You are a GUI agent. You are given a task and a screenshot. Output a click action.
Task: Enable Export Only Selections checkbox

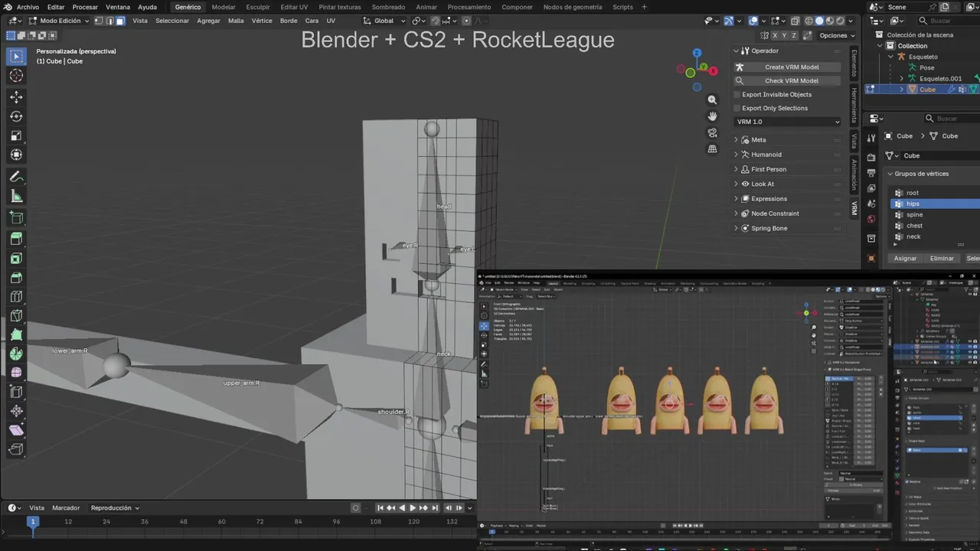click(x=737, y=108)
